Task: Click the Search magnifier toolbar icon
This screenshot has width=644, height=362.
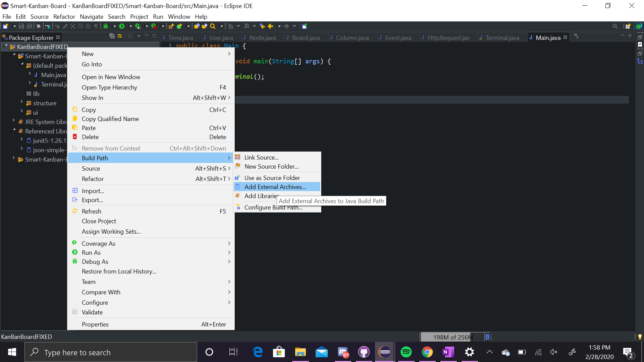Action: 213,26
